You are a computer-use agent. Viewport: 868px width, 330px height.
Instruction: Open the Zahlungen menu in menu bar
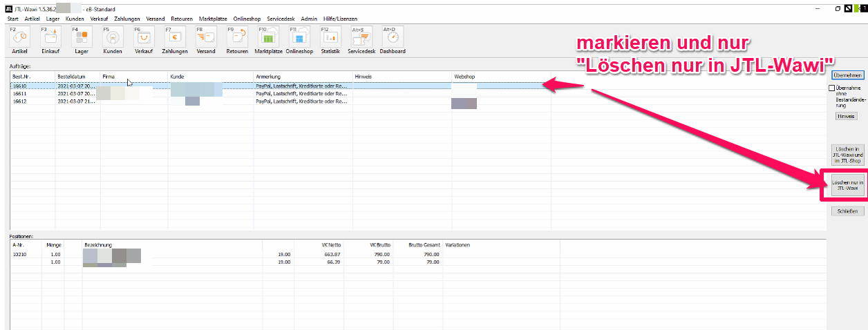(x=128, y=19)
